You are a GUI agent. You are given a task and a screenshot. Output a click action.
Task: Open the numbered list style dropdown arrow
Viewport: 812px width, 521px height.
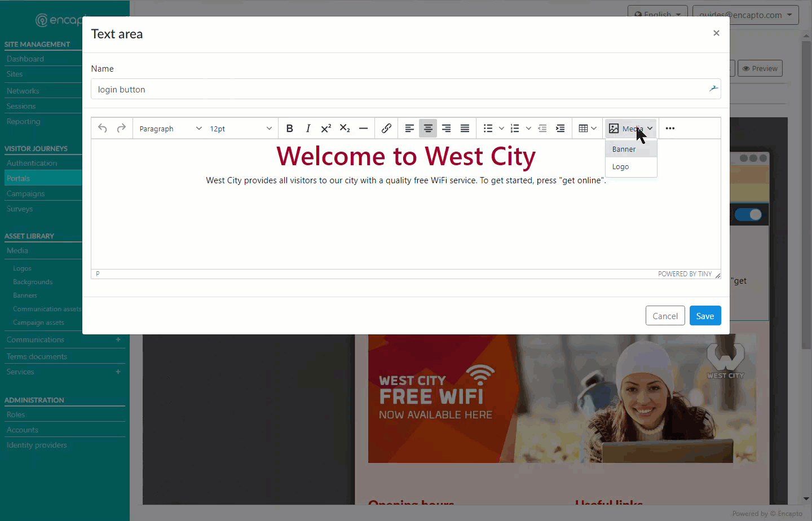tap(528, 129)
